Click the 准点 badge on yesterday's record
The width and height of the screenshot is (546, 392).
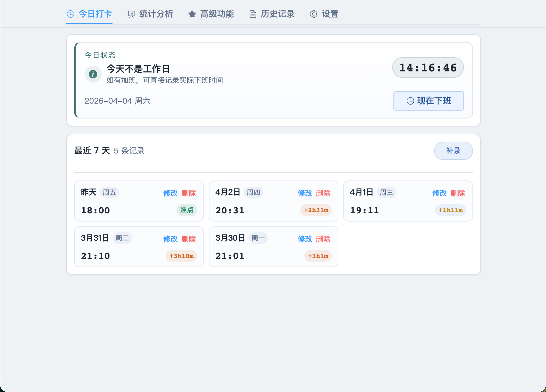pyautogui.click(x=187, y=210)
